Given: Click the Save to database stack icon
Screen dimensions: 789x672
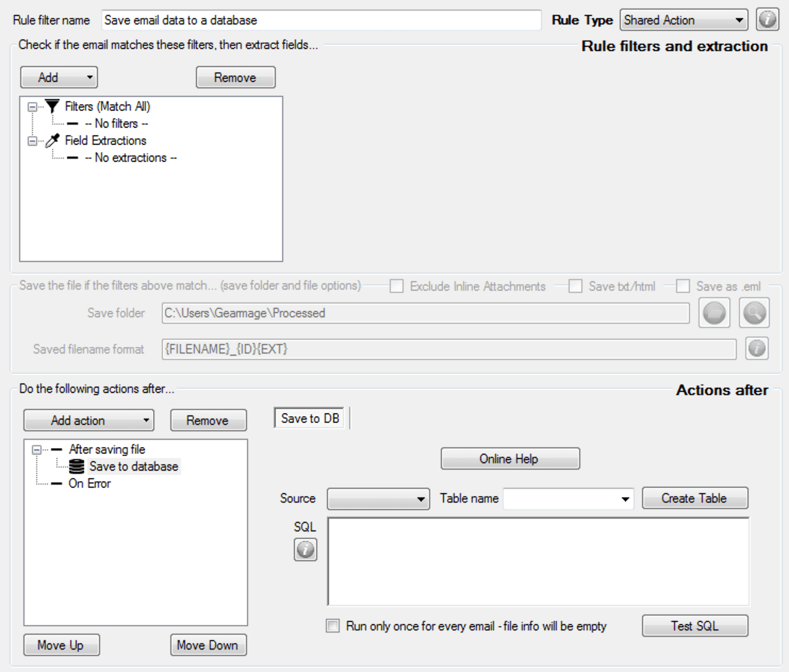Looking at the screenshot, I should tap(77, 466).
